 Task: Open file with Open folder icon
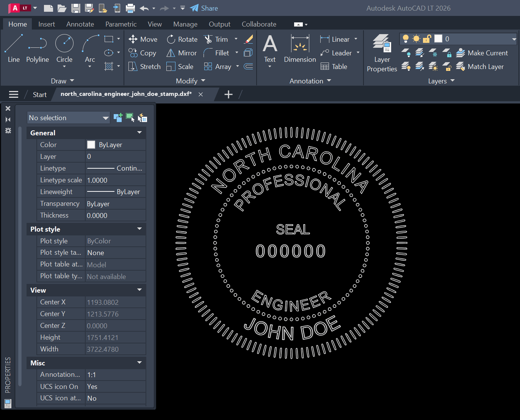click(62, 8)
